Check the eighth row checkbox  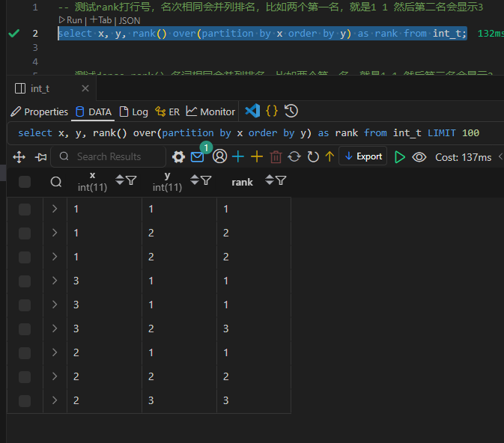(25, 377)
